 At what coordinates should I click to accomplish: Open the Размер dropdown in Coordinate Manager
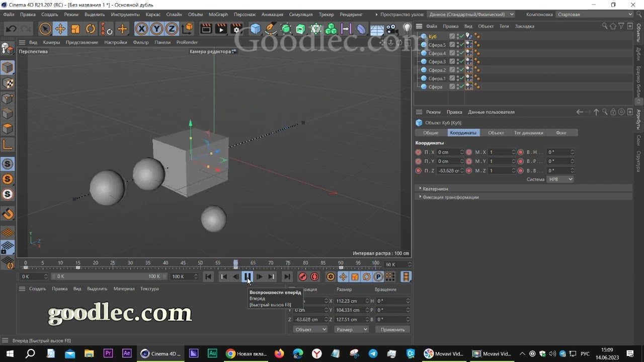tap(351, 329)
